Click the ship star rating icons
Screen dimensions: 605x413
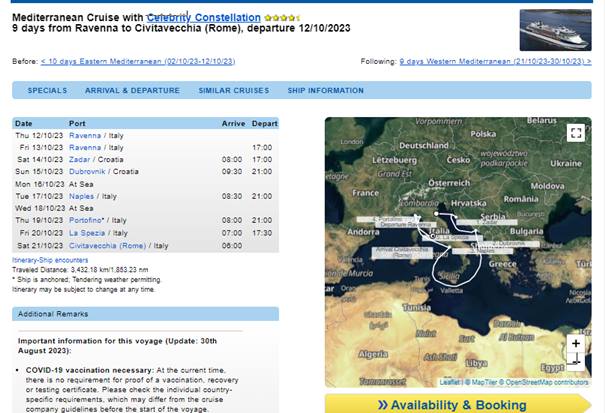tap(282, 18)
